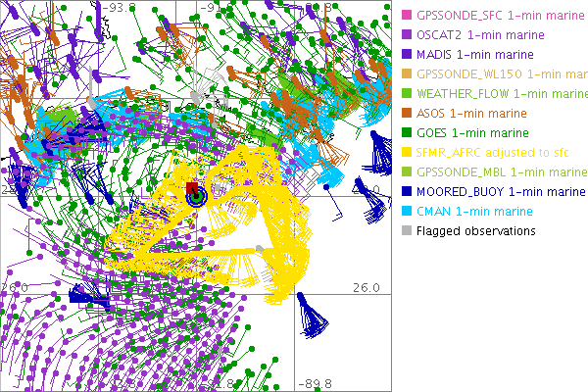The width and height of the screenshot is (588, 392).
Task: Select the MADIS 1-min marine label
Action: coord(472,55)
